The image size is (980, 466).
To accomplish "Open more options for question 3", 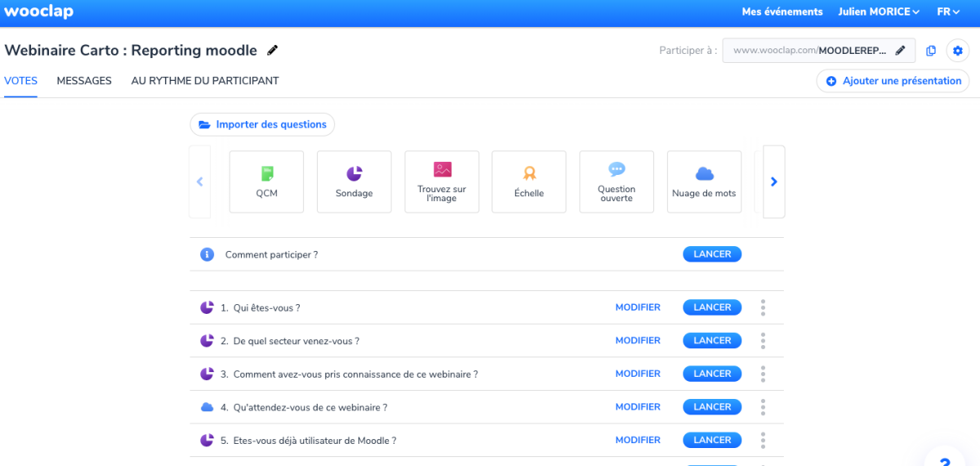I will pos(763,374).
